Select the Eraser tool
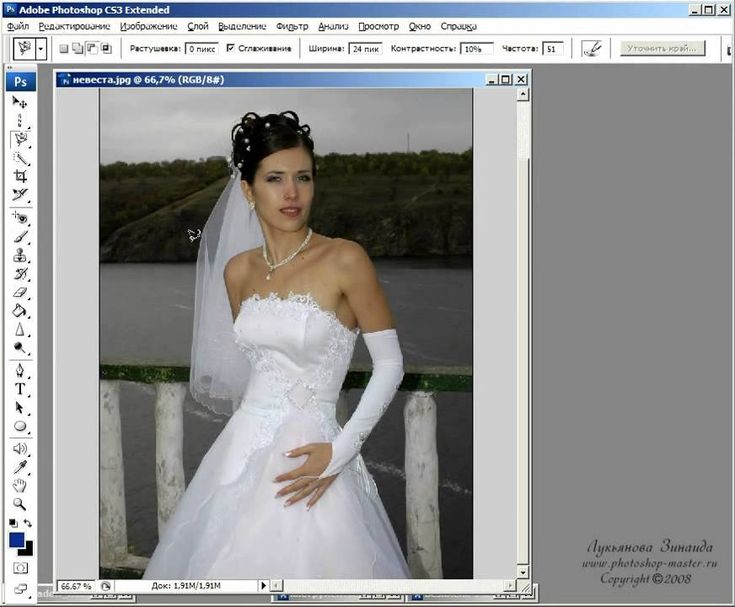The width and height of the screenshot is (735, 607). [x=20, y=292]
